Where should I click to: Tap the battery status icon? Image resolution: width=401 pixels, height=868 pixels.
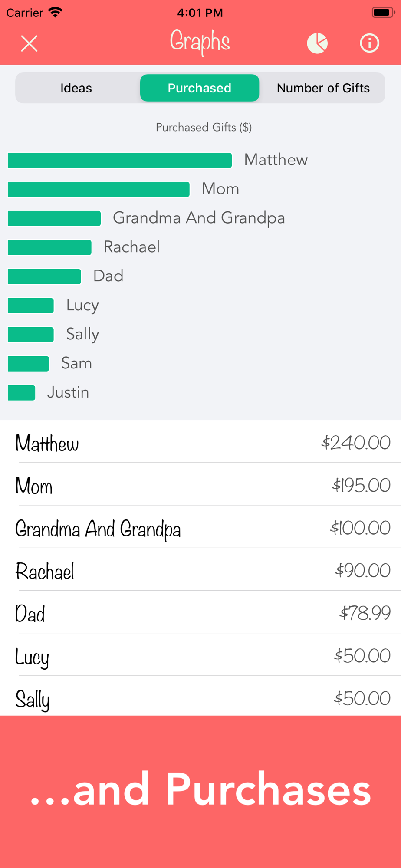[383, 12]
